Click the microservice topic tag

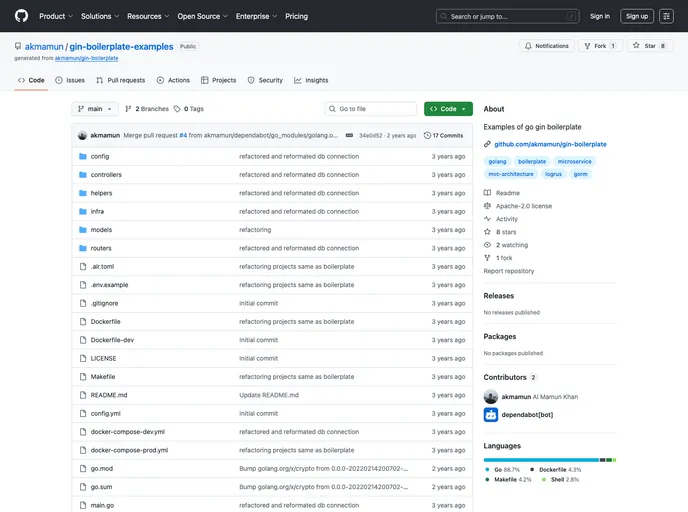pos(574,161)
